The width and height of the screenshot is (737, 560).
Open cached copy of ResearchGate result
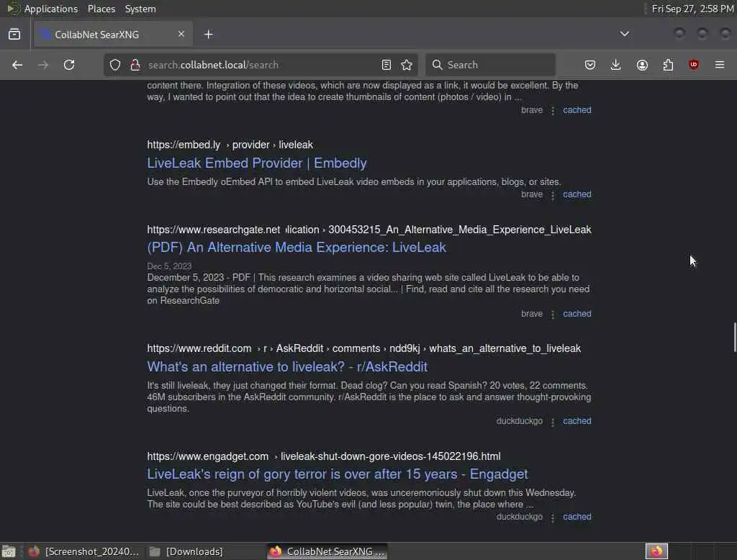(x=577, y=314)
